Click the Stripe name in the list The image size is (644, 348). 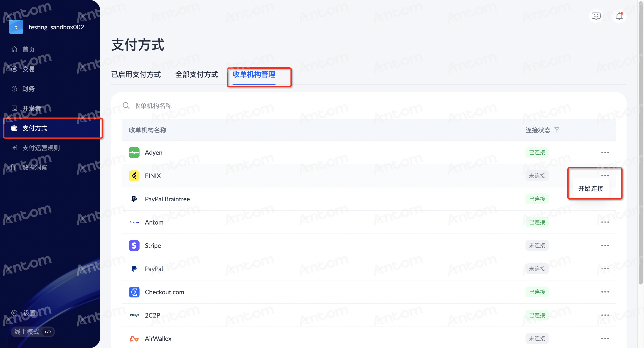(153, 246)
